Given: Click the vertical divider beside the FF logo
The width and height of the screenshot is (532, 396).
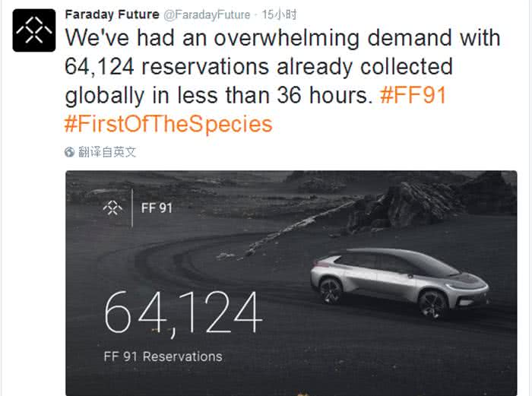Looking at the screenshot, I should pyautogui.click(x=132, y=208).
